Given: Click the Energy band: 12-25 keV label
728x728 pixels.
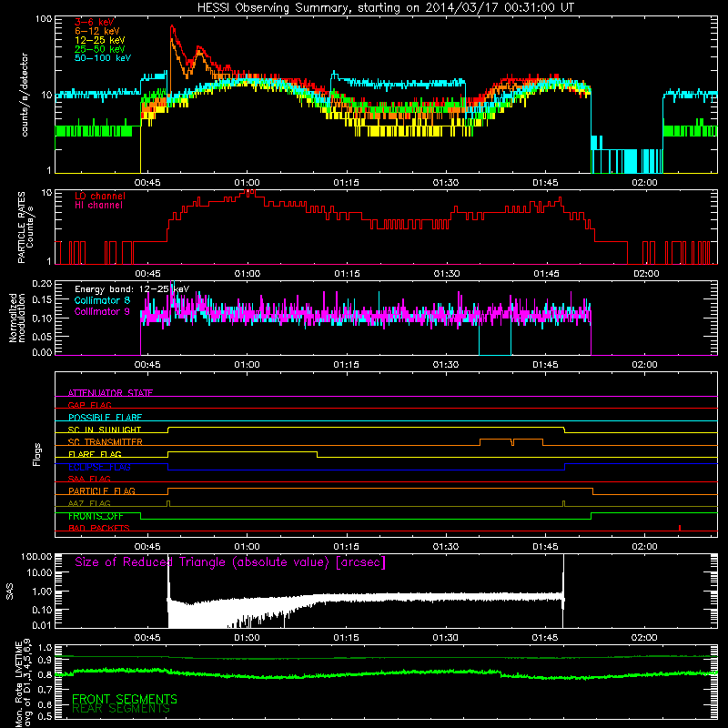Looking at the screenshot, I should 132,289.
